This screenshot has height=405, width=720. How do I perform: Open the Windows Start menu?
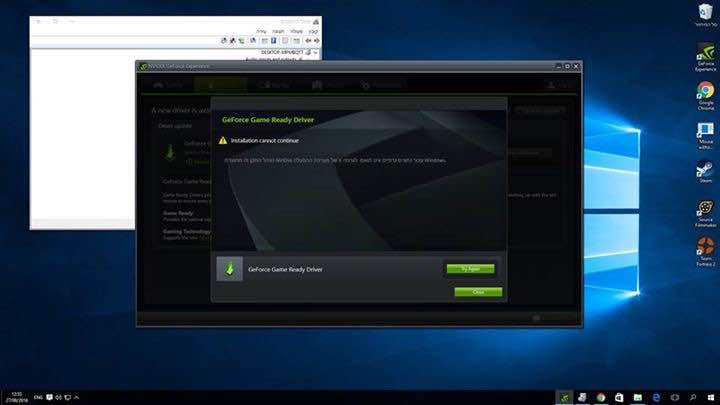tap(711, 397)
